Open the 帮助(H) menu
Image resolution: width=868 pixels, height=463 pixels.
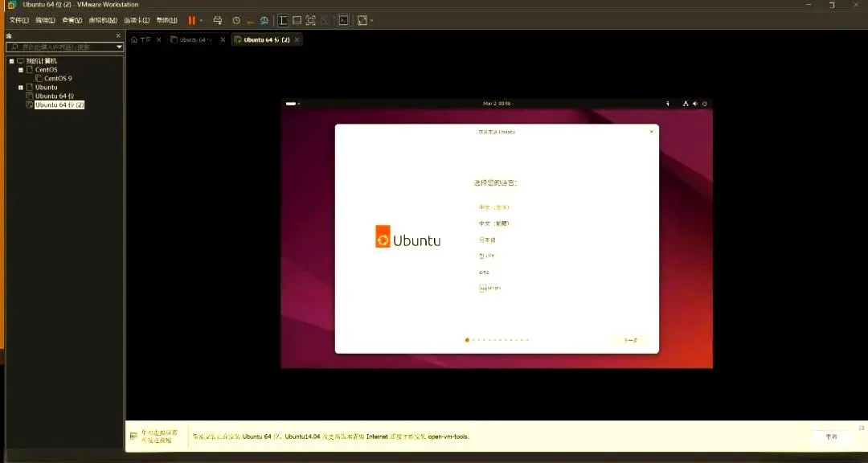click(x=166, y=20)
